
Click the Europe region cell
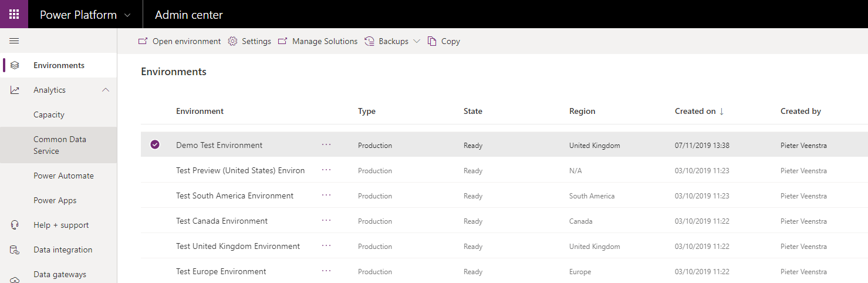click(580, 271)
